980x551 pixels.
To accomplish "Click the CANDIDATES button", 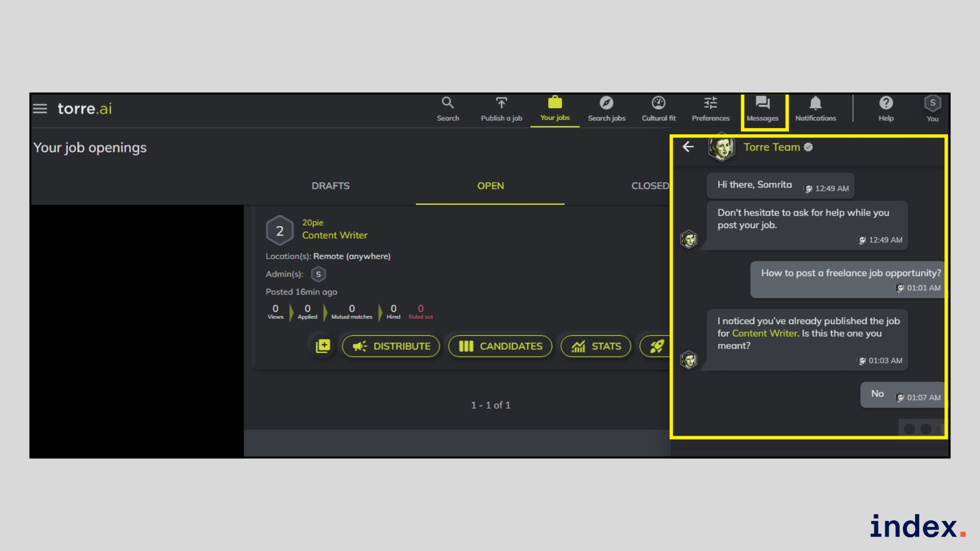I will click(500, 346).
